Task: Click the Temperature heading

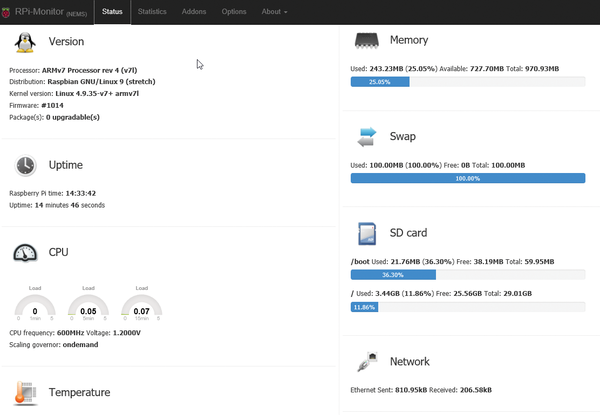Action: pos(80,392)
